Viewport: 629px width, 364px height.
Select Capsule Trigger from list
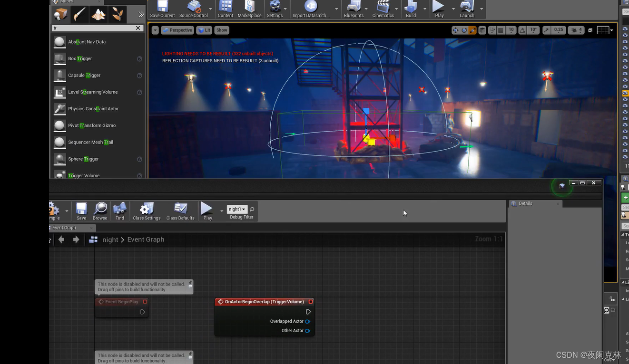(98, 75)
